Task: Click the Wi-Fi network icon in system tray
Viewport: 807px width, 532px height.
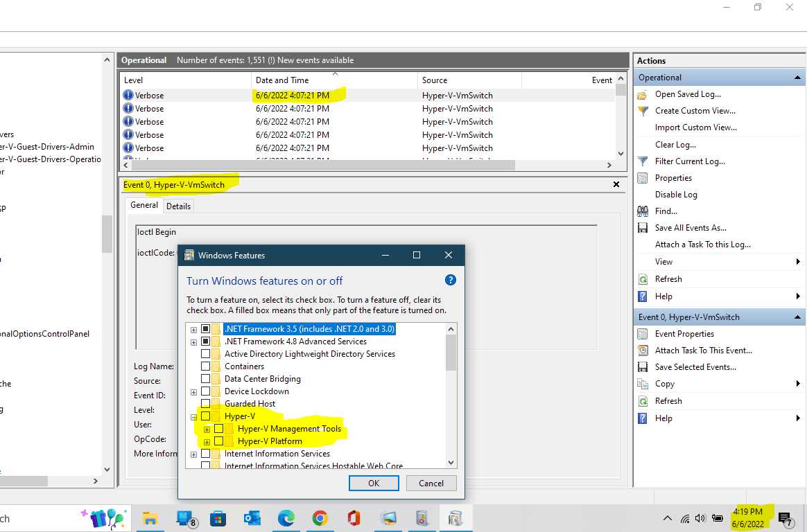Action: pyautogui.click(x=684, y=519)
